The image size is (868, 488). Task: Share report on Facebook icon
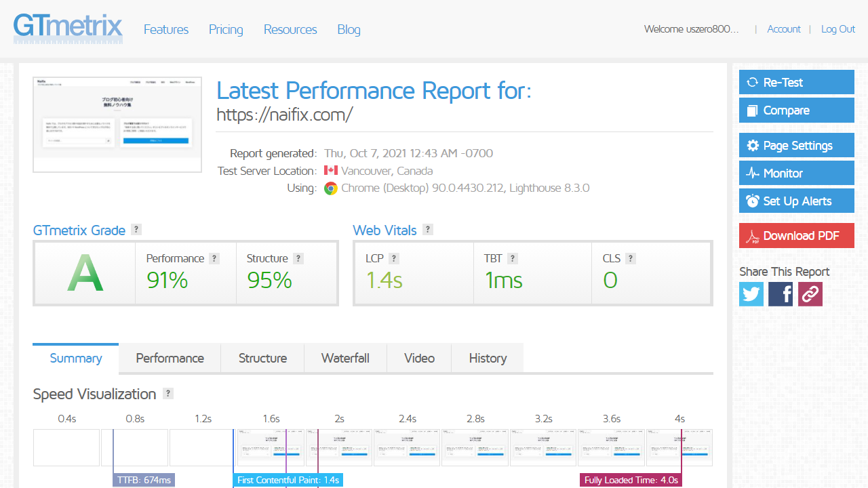click(781, 294)
